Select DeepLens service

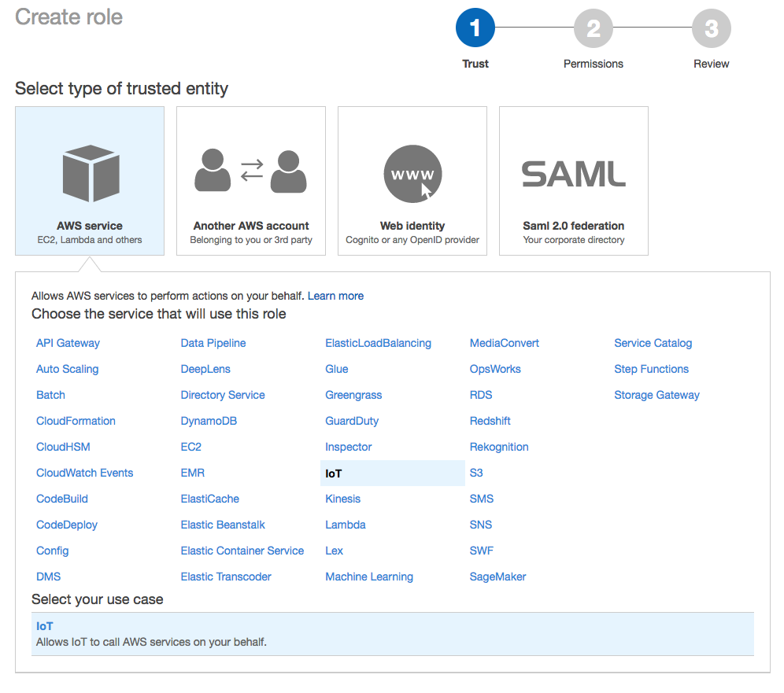205,369
